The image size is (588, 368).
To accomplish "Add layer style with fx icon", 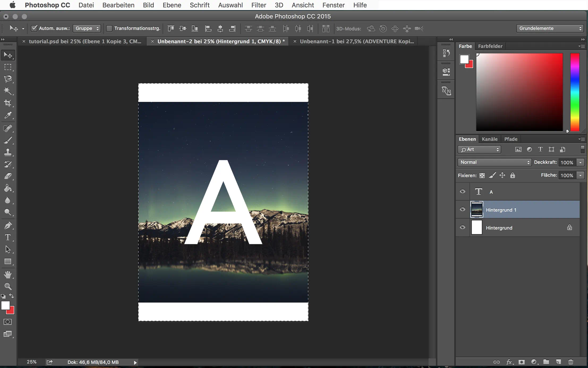I will pyautogui.click(x=509, y=362).
